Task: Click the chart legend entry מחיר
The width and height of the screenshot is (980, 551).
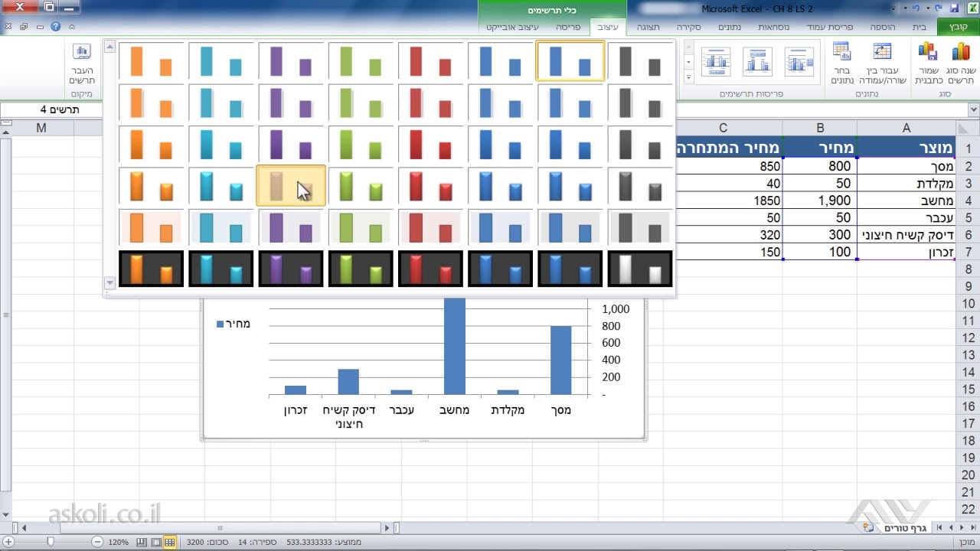Action: pos(234,324)
